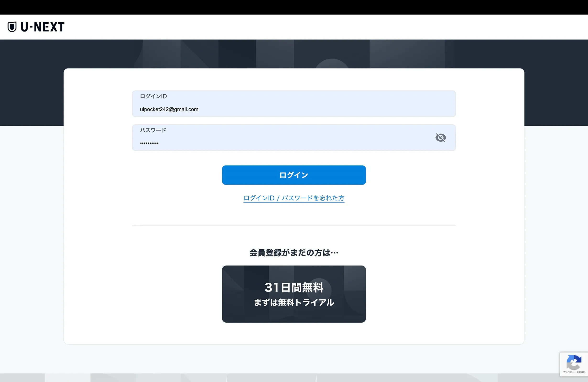Open the ログインID / パスワードを忘れた方 link
588x382 pixels.
[294, 198]
